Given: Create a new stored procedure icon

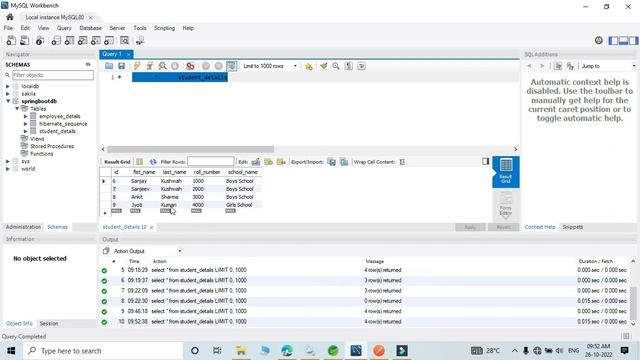Looking at the screenshot, I should [x=96, y=40].
